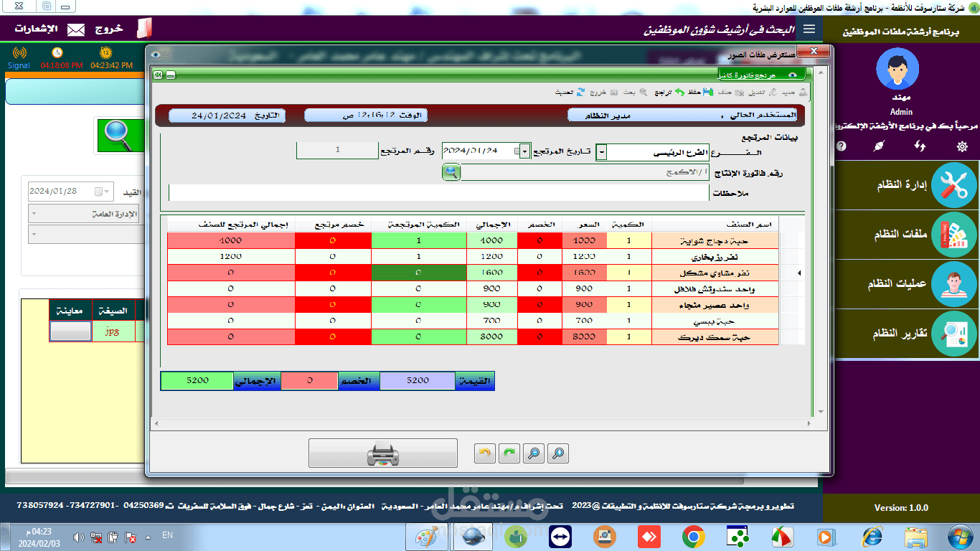Click the 'اسم الصنف' column header

[x=716, y=225]
